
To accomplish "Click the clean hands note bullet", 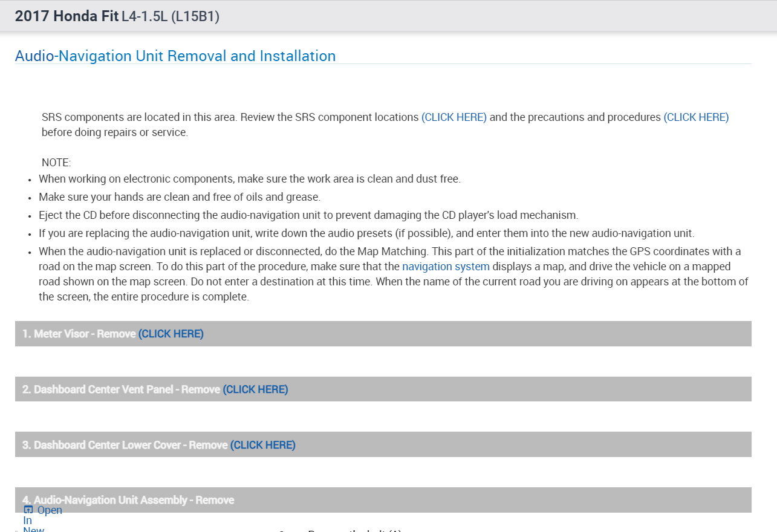I will coord(179,197).
